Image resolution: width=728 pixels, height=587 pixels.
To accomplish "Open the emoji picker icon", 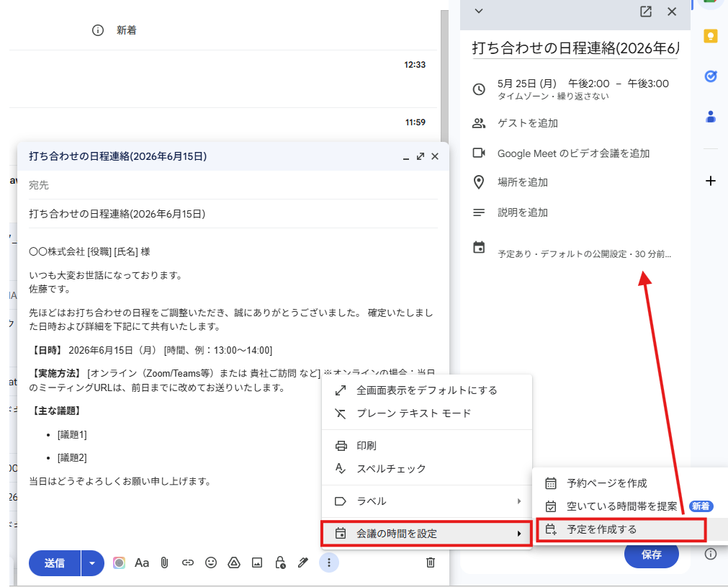I will coord(211,563).
